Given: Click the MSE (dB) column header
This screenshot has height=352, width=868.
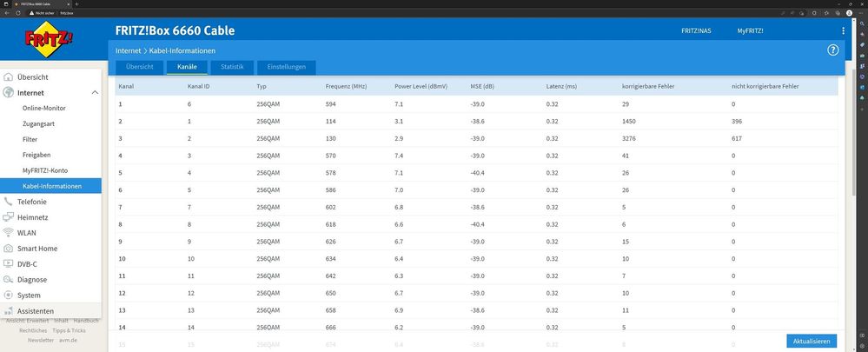Looking at the screenshot, I should point(483,87).
